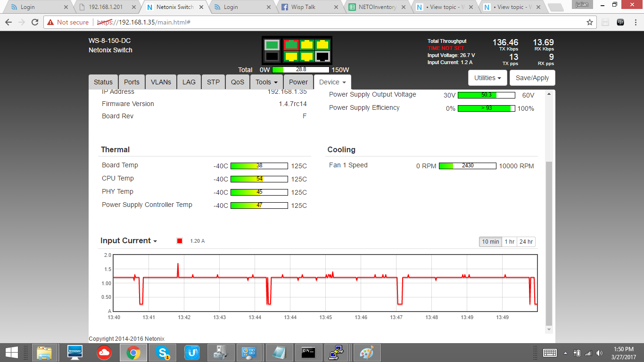Switch to the VLANs tab
The width and height of the screenshot is (644, 362).
coord(161,82)
